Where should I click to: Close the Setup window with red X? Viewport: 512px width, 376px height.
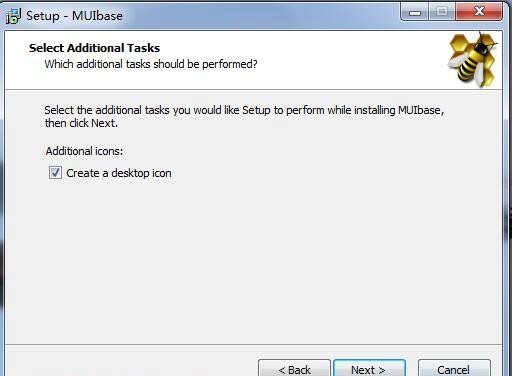[479, 12]
